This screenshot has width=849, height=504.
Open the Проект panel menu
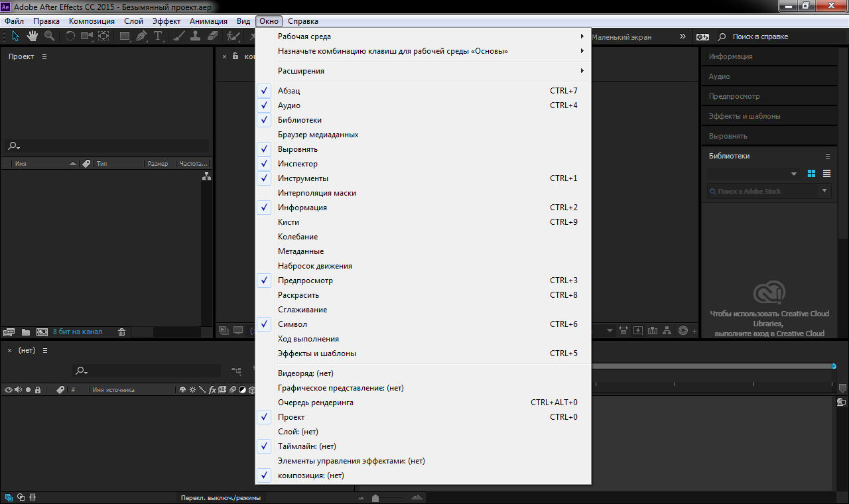point(44,57)
